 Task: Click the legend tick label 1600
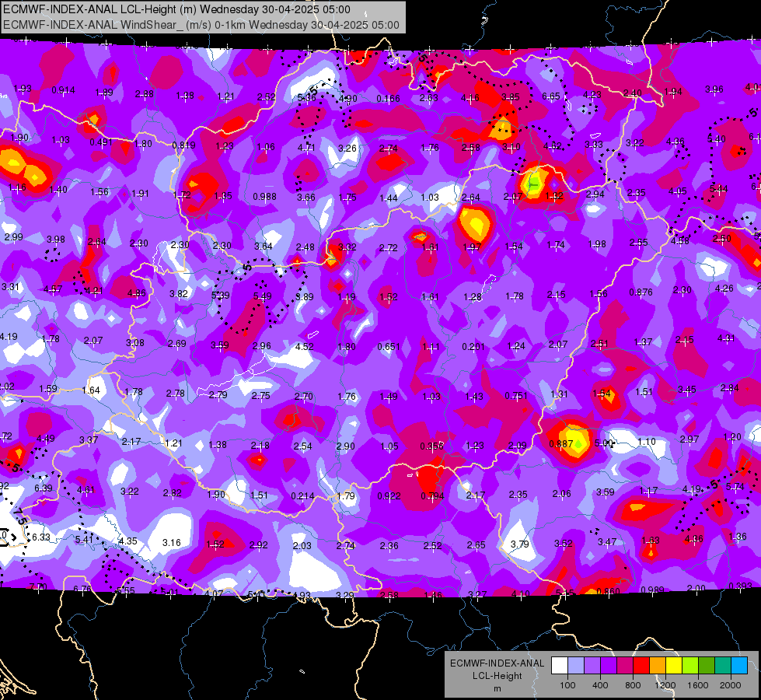698,685
